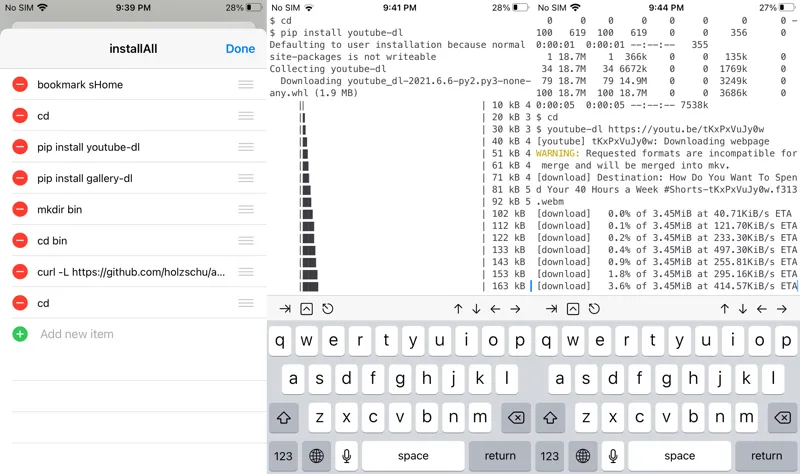Image resolution: width=800 pixels, height=474 pixels.
Task: Tap the red minus next to 'cd bin'
Action: [x=20, y=240]
